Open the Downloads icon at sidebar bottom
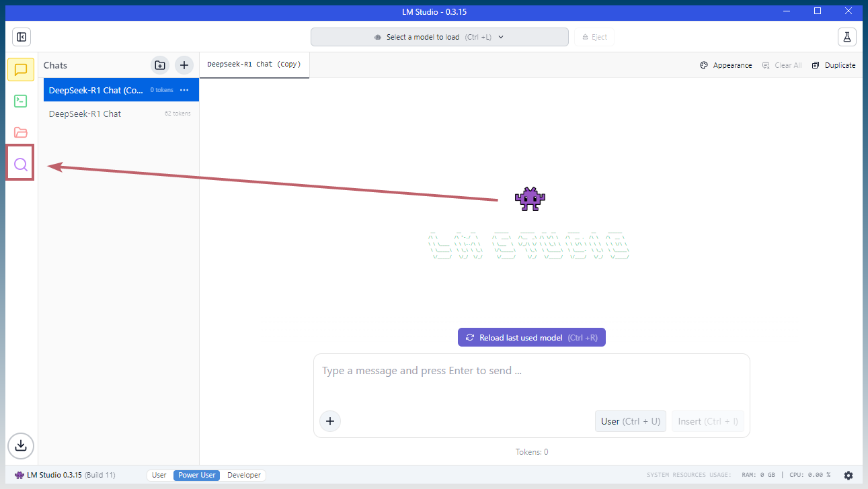The width and height of the screenshot is (868, 489). click(21, 445)
